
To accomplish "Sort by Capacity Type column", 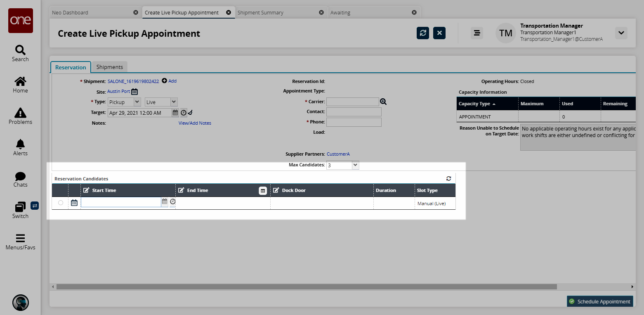I will (x=487, y=104).
